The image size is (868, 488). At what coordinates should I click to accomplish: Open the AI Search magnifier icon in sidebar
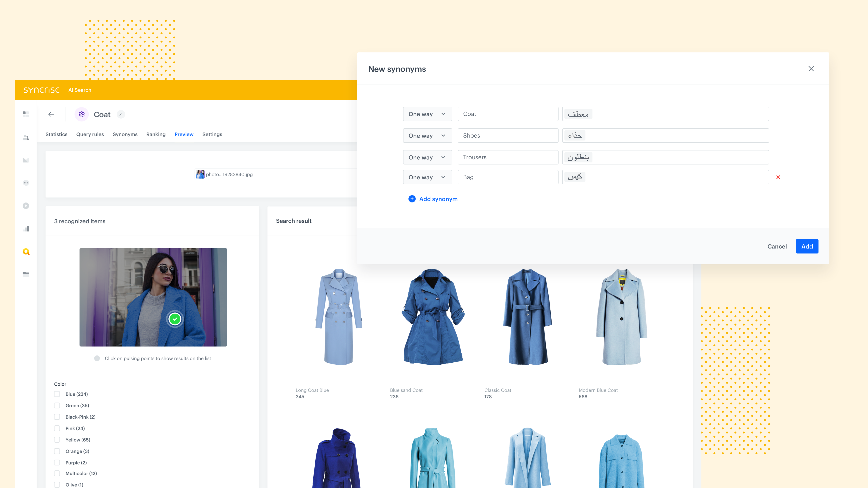pyautogui.click(x=26, y=252)
